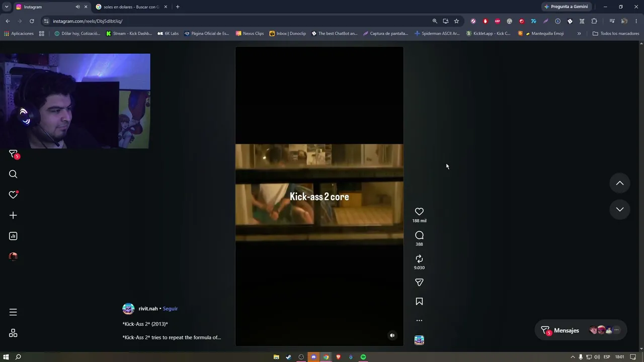Open the Inbox | Donoclip bookmark
This screenshot has height=362, width=644.
pos(287,34)
